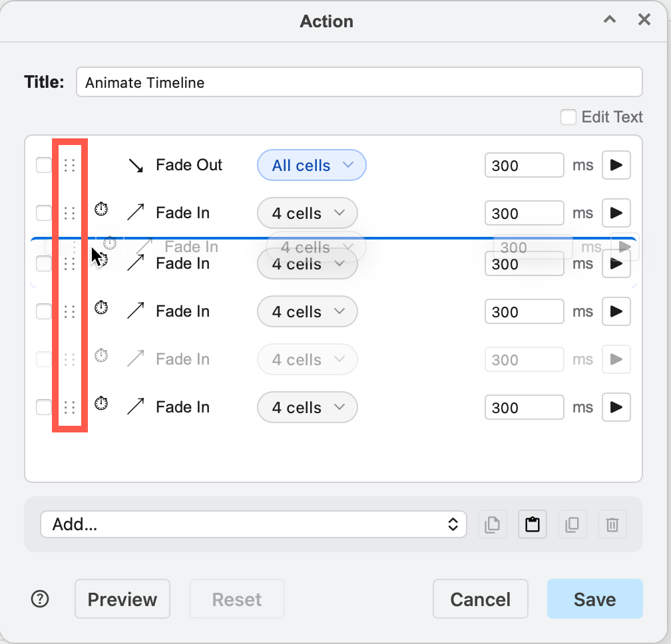Click the Action dialog heading text
This screenshot has height=644, width=671.
[326, 21]
